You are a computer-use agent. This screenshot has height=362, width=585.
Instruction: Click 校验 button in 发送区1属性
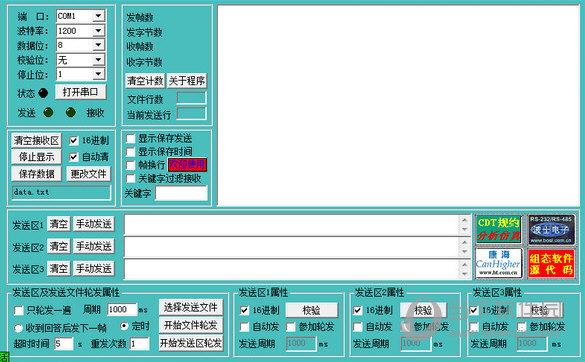coord(312,310)
